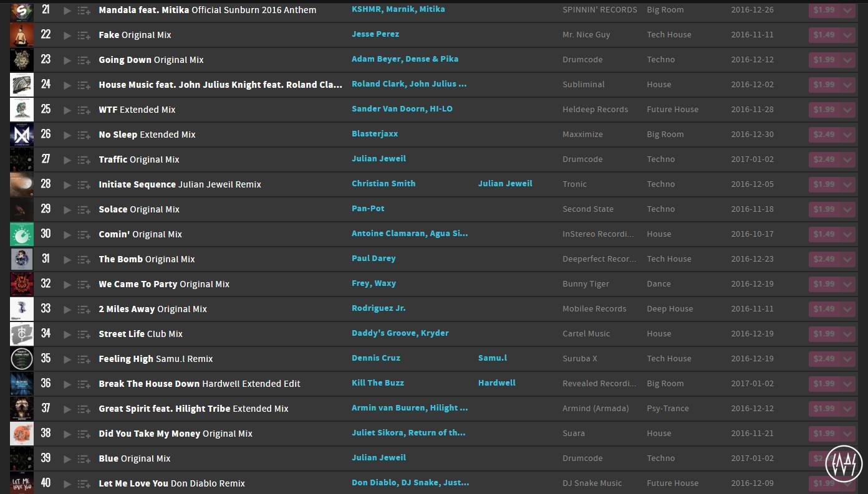The height and width of the screenshot is (494, 868).
Task: Open remixer link Hardwell
Action: pyautogui.click(x=497, y=383)
